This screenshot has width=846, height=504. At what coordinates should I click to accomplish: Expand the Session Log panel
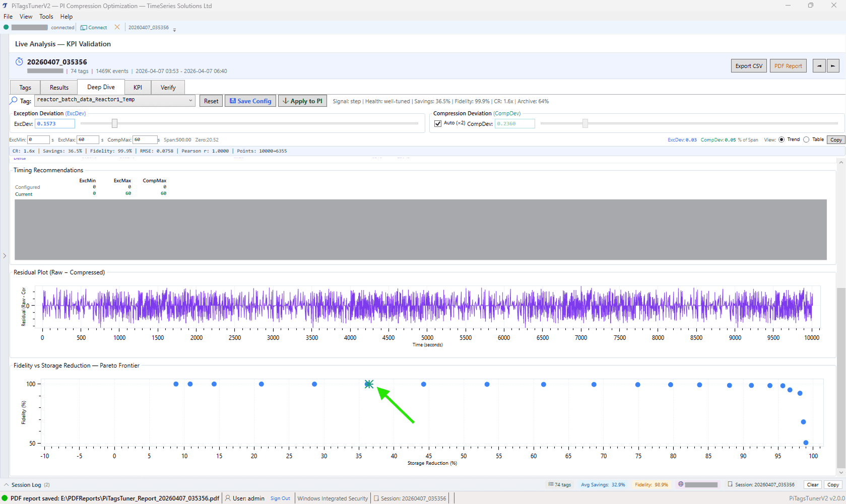pos(7,485)
